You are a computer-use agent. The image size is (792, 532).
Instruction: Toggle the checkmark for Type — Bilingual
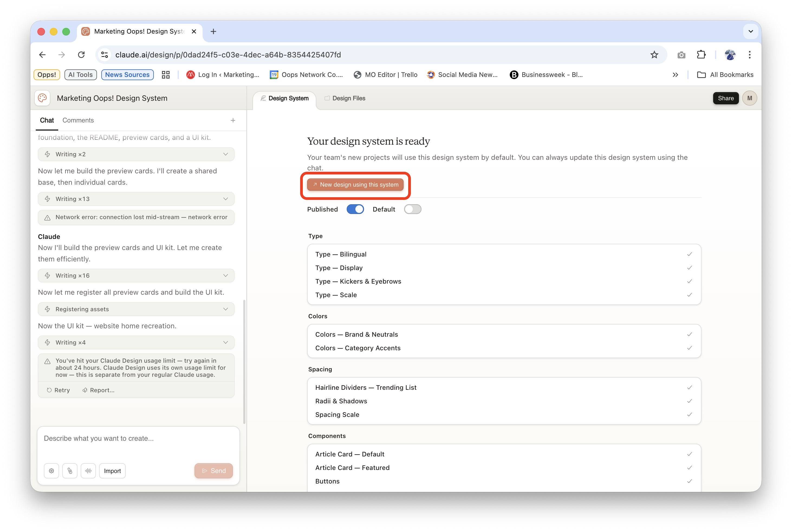point(689,254)
